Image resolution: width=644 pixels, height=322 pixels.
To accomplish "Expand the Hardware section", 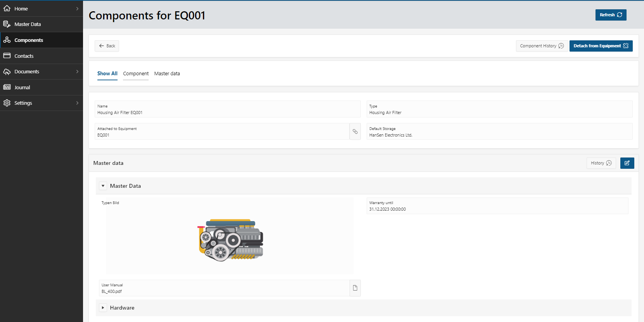I will click(103, 308).
